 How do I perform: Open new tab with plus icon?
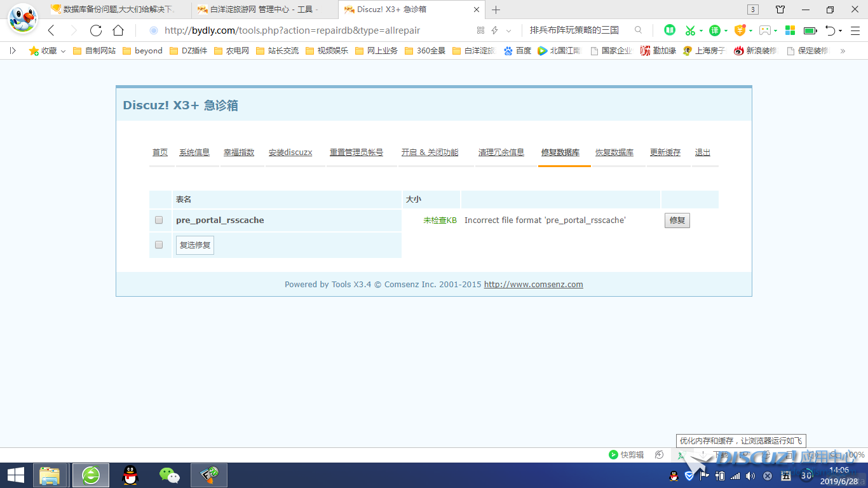pyautogui.click(x=496, y=10)
